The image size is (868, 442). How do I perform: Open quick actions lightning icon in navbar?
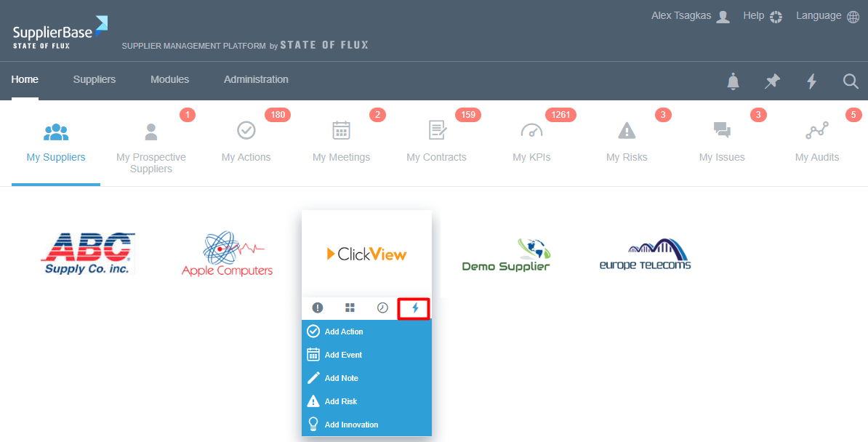811,81
